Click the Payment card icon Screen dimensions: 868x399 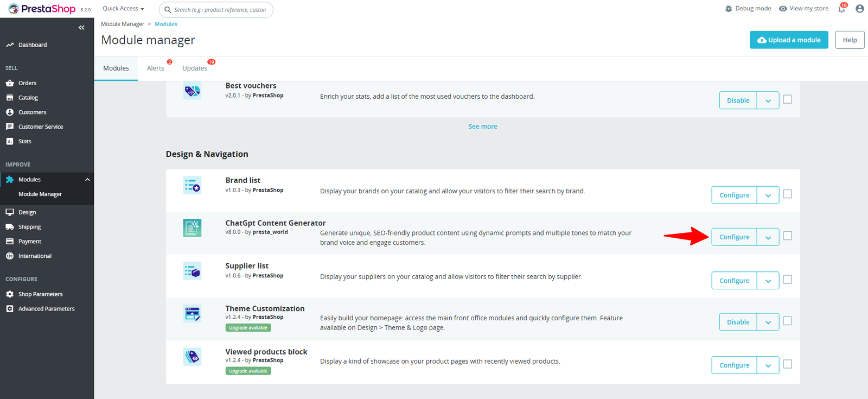10,242
